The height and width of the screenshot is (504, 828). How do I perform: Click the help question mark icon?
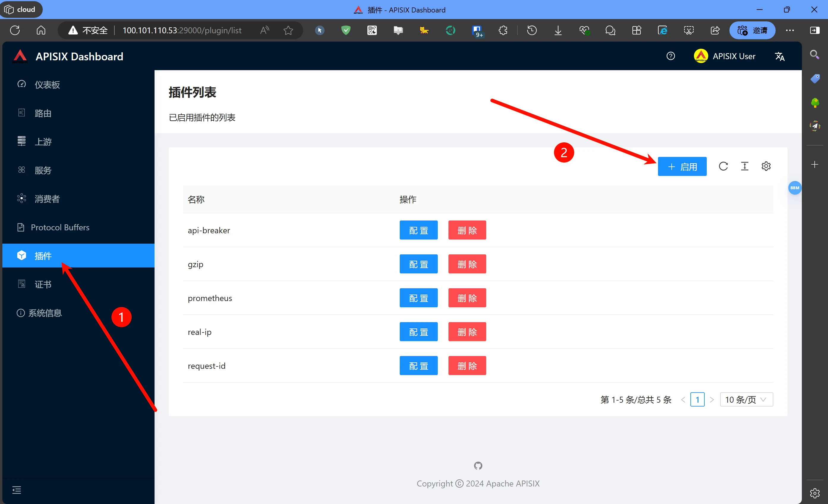pos(670,56)
